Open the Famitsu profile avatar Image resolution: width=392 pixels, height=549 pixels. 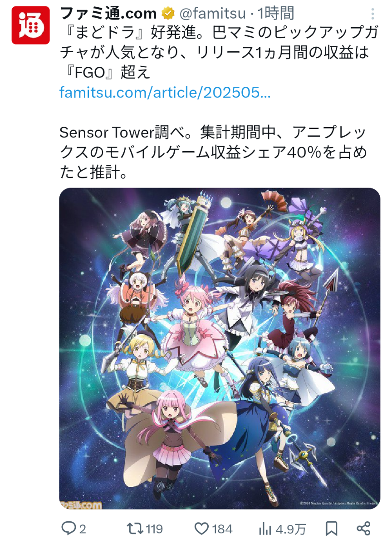pyautogui.click(x=31, y=25)
